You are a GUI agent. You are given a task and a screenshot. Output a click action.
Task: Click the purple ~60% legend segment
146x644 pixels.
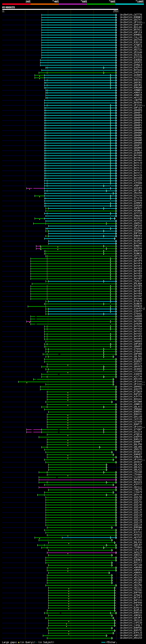[x=73, y=4]
